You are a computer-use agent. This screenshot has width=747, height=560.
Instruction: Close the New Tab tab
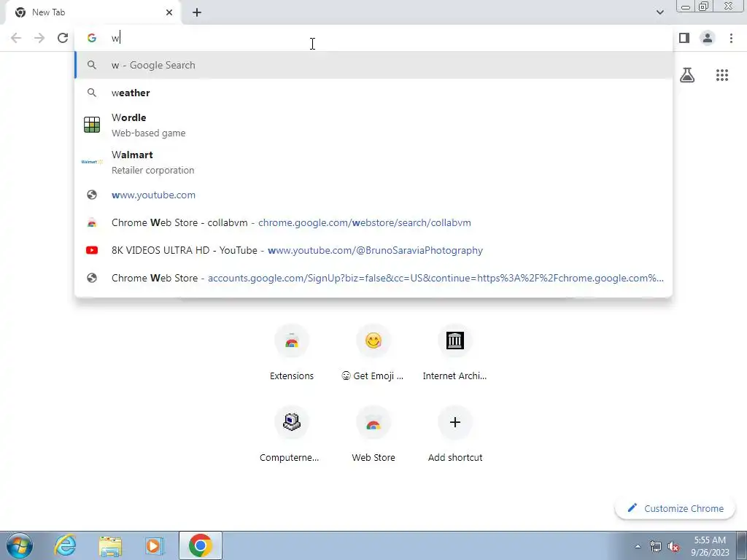pyautogui.click(x=169, y=12)
